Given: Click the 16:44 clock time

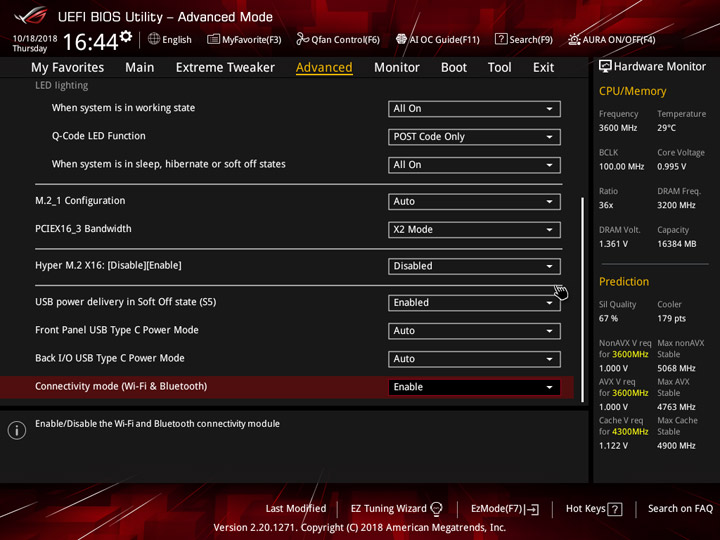Looking at the screenshot, I should 90,42.
